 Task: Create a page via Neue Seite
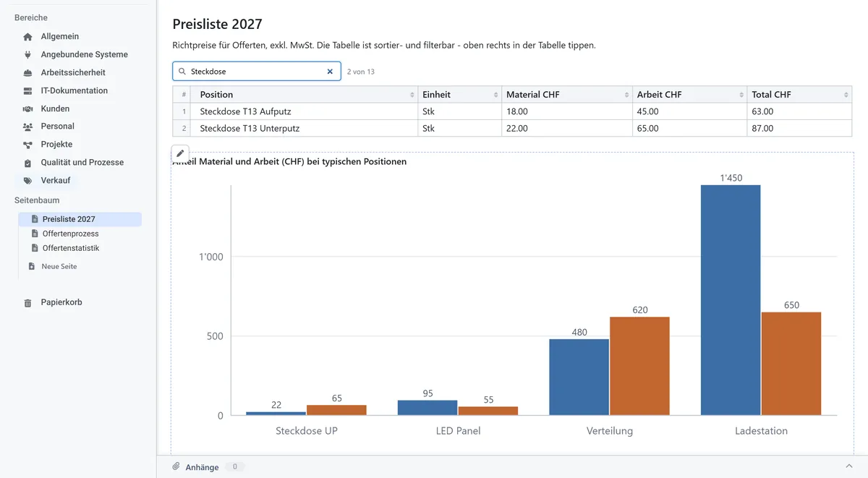(59, 266)
